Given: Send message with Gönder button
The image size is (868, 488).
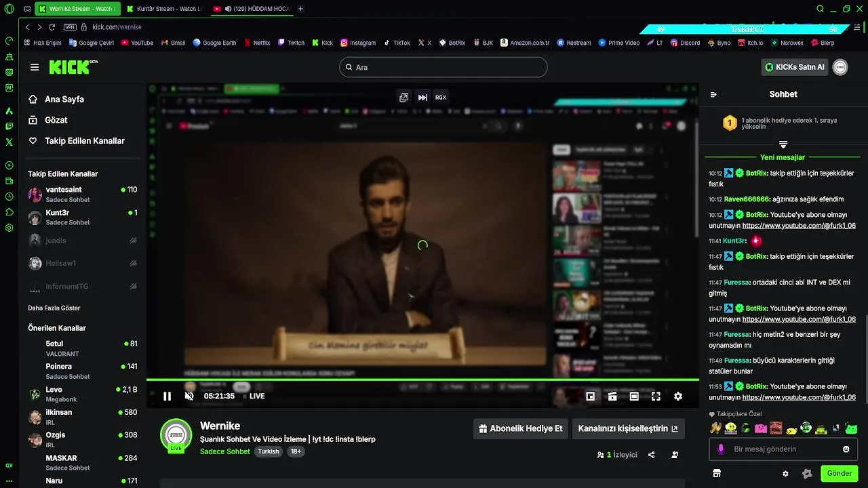Looking at the screenshot, I should point(840,473).
